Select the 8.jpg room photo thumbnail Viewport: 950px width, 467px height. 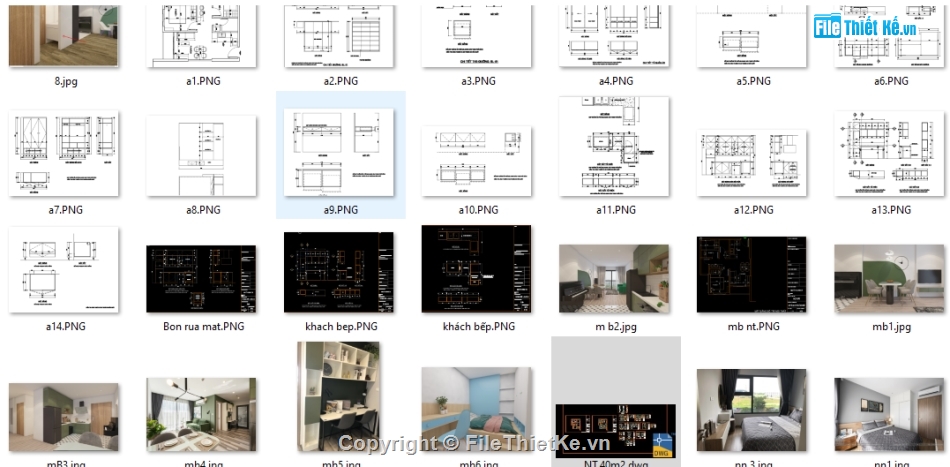[x=64, y=36]
